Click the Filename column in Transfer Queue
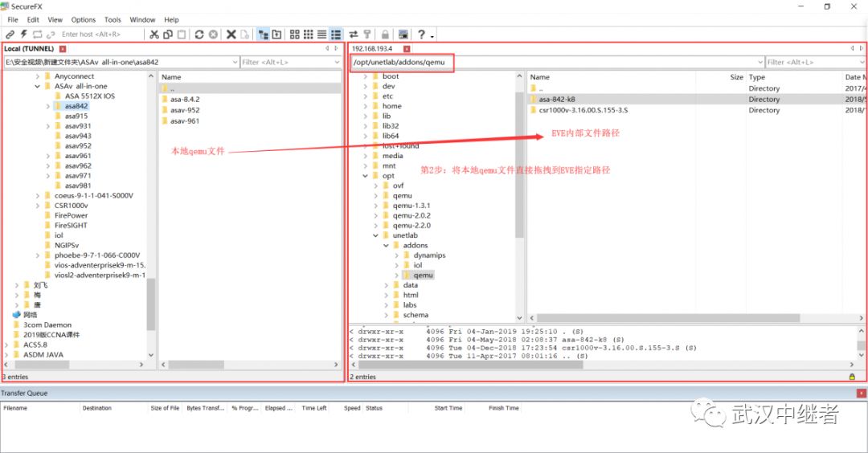 point(15,408)
